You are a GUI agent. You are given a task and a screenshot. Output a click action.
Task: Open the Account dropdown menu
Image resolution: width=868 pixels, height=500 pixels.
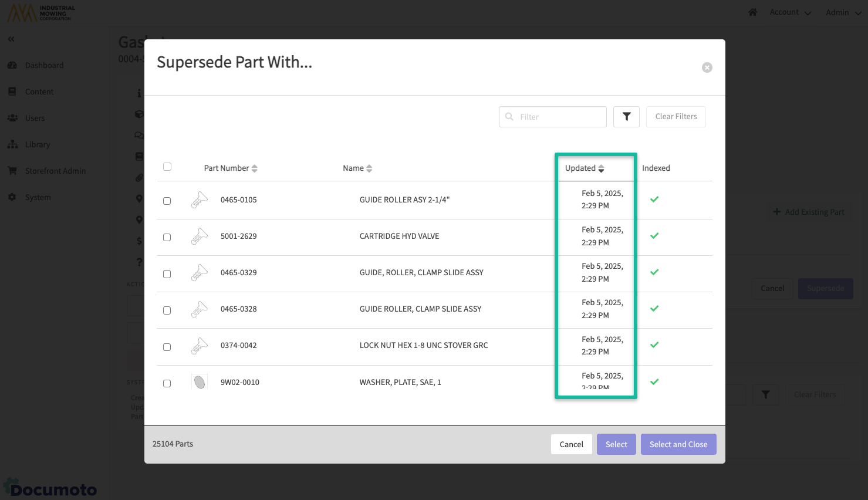tap(790, 12)
